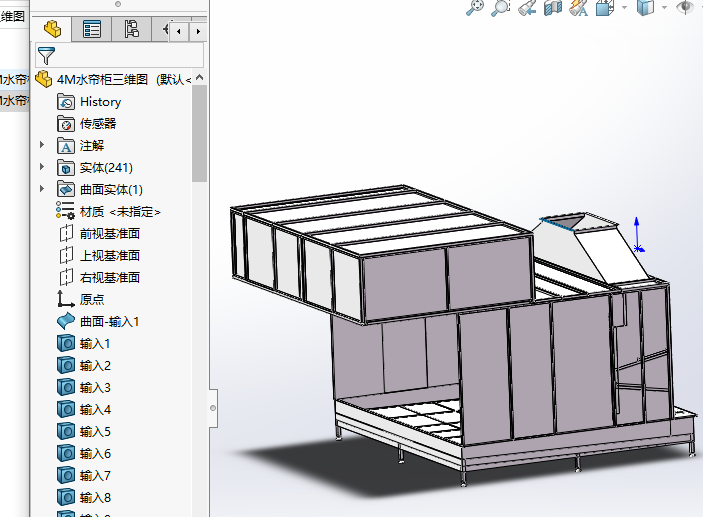
Task: Open the ConfigurationManager tab
Action: click(x=132, y=30)
